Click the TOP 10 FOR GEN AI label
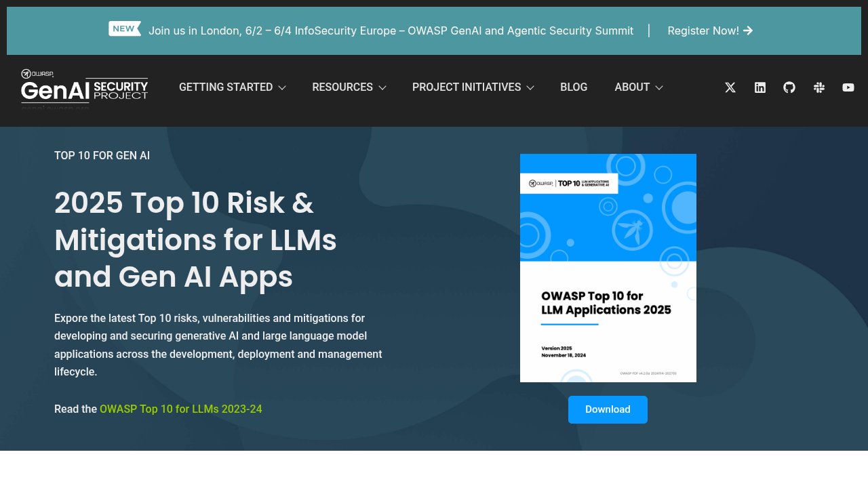Viewport: 868px width, 488px height. point(102,155)
